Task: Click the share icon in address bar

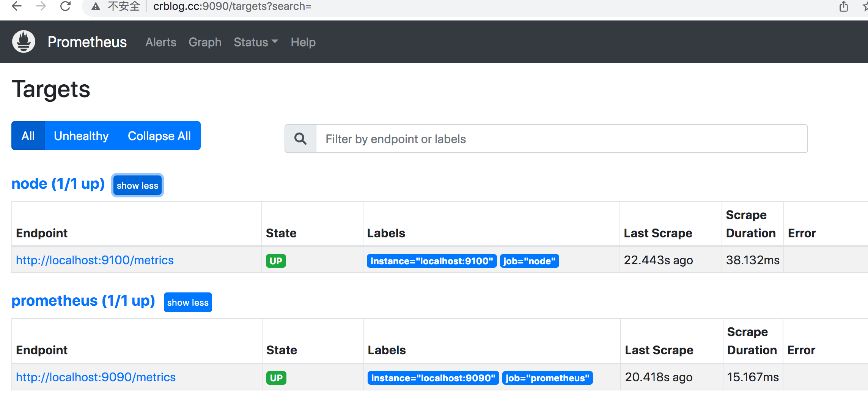Action: click(844, 6)
